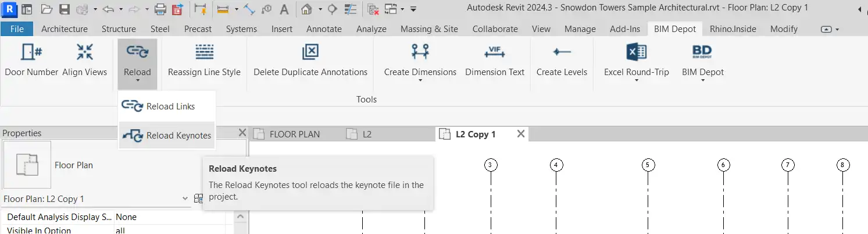Click the Switch Windows icon
Image resolution: width=868 pixels, height=234 pixels.
[391, 9]
